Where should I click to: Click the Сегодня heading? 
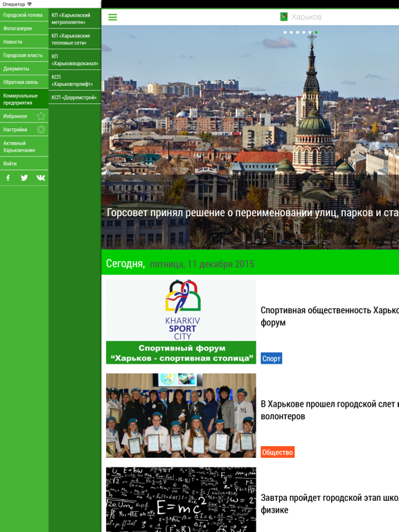click(125, 264)
